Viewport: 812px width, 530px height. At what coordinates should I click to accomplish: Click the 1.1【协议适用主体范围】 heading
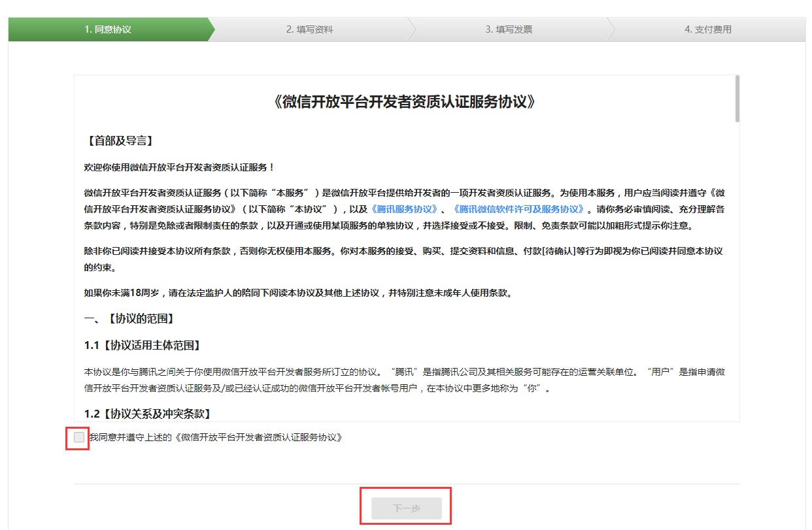click(143, 345)
